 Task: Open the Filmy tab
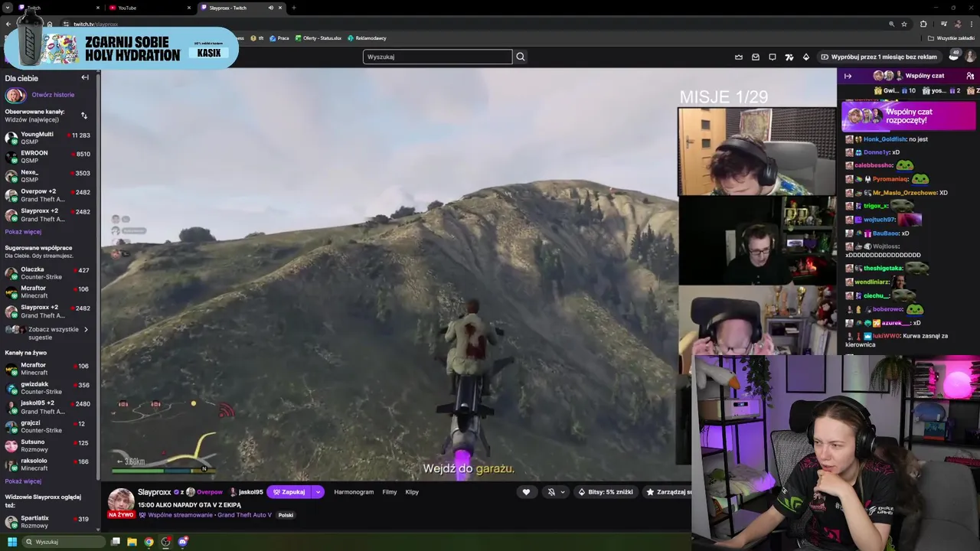pyautogui.click(x=390, y=492)
